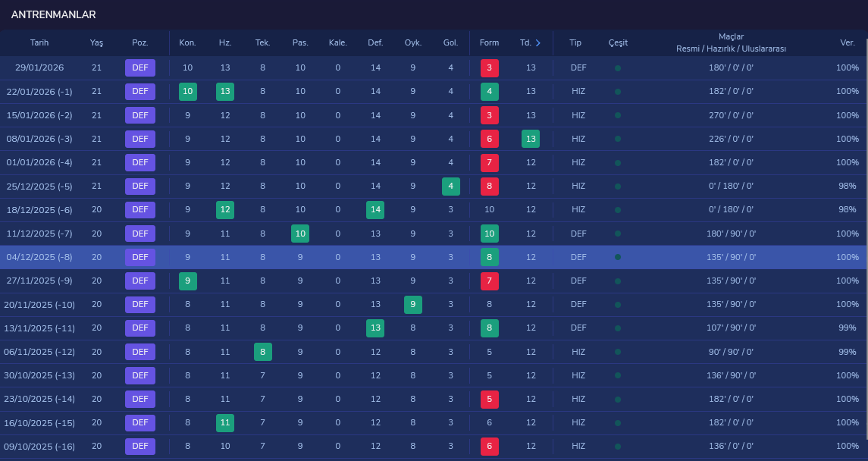Click the Çeşit dot in the 09/10/2025 (-16) row
This screenshot has width=868, height=461.
(618, 447)
